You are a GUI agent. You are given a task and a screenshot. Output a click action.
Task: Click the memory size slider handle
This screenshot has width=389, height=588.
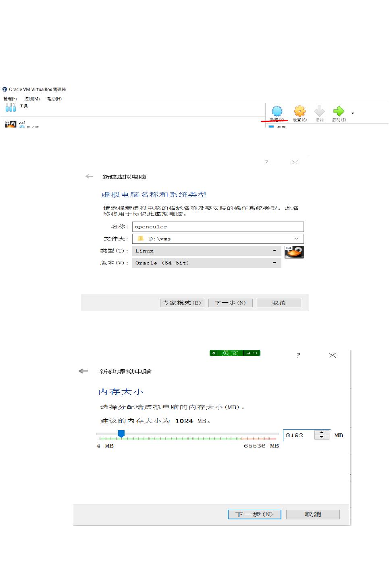(121, 434)
